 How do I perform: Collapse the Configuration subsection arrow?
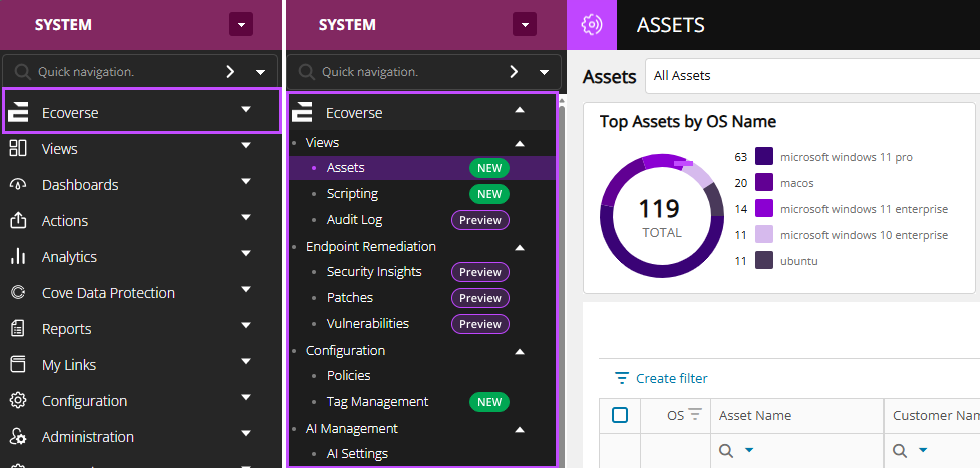[520, 351]
